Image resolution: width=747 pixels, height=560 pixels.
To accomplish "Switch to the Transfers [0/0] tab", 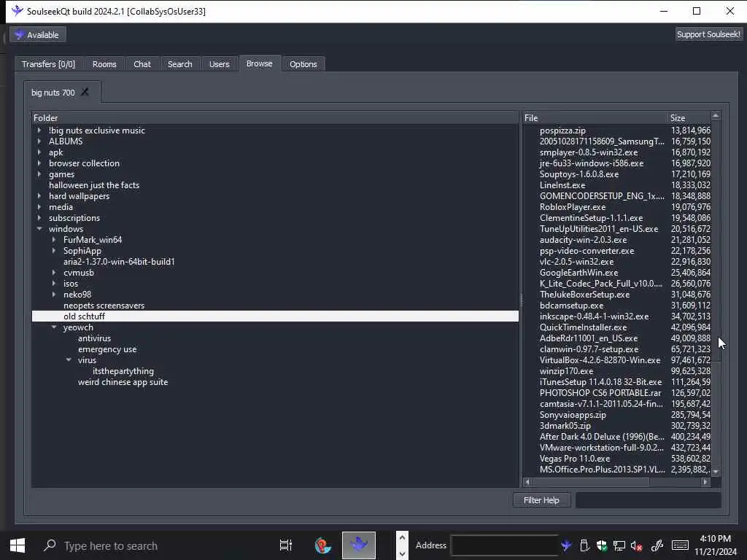I will click(48, 64).
